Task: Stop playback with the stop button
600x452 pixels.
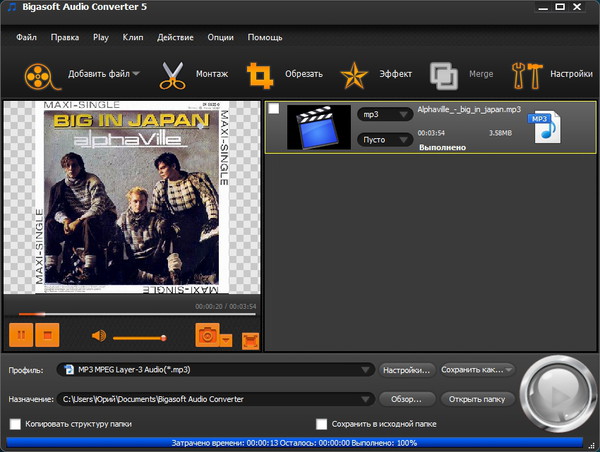Action: tap(47, 335)
